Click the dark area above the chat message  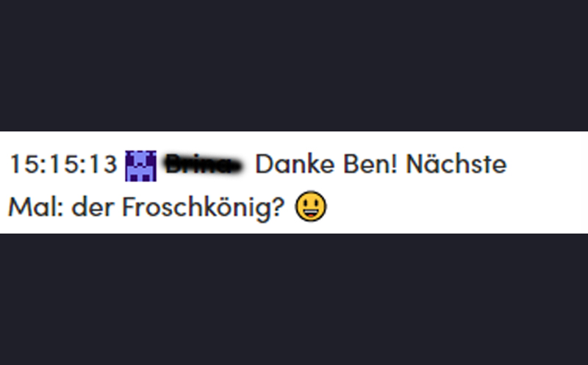pyautogui.click(x=294, y=65)
